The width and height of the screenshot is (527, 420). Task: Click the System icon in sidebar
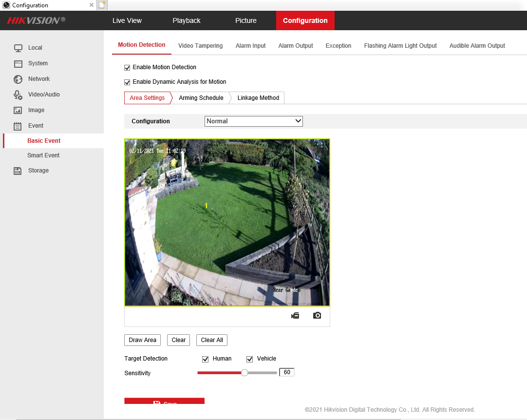[18, 63]
